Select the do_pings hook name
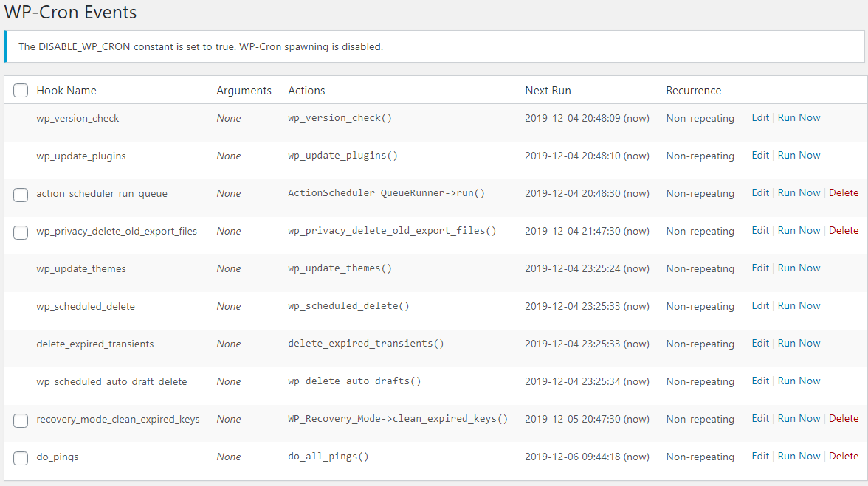 58,457
